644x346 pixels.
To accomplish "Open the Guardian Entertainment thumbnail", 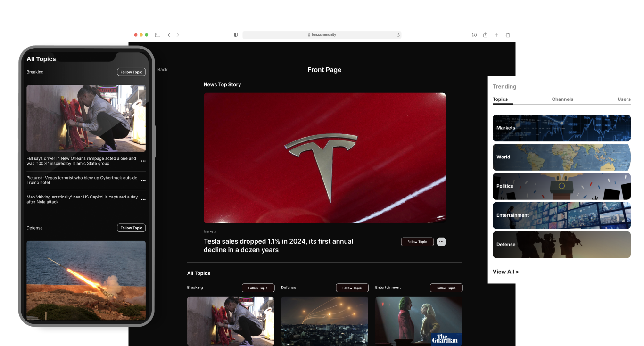I will (x=419, y=321).
